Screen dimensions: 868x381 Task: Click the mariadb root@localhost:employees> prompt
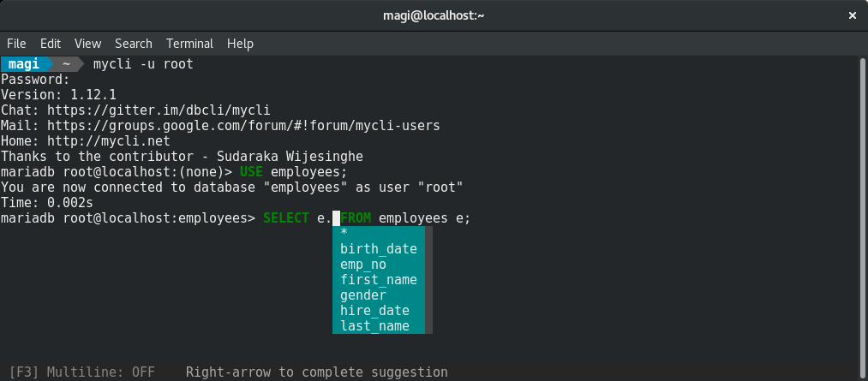[x=129, y=218]
